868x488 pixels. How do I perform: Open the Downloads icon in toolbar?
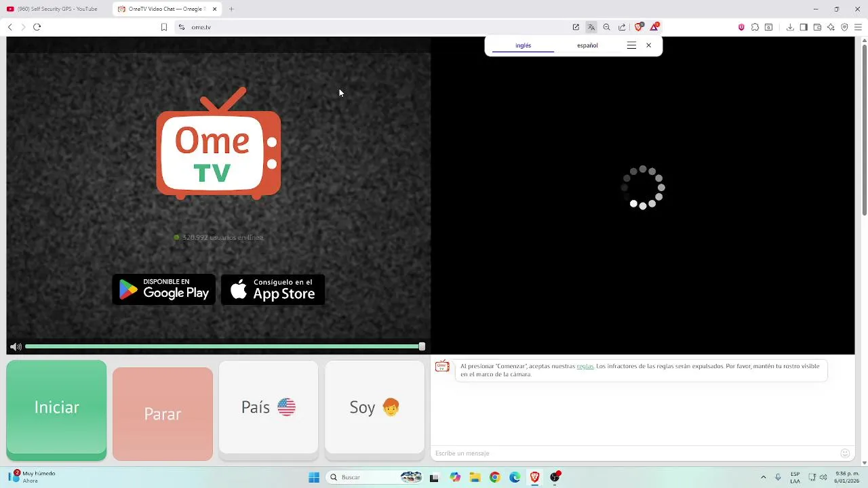[x=790, y=27]
